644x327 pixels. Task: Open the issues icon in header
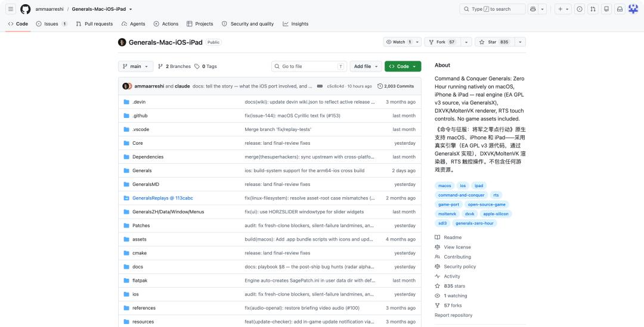580,9
